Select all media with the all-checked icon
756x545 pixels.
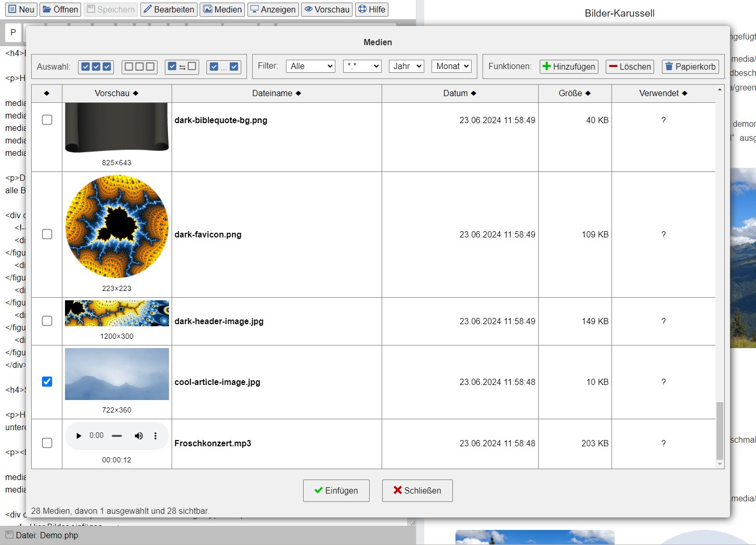tap(96, 67)
